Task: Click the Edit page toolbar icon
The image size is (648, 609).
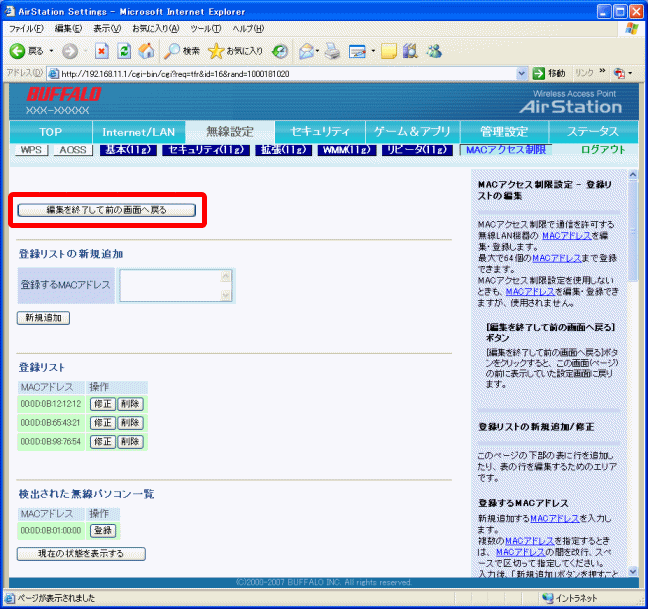Action: pos(357,51)
